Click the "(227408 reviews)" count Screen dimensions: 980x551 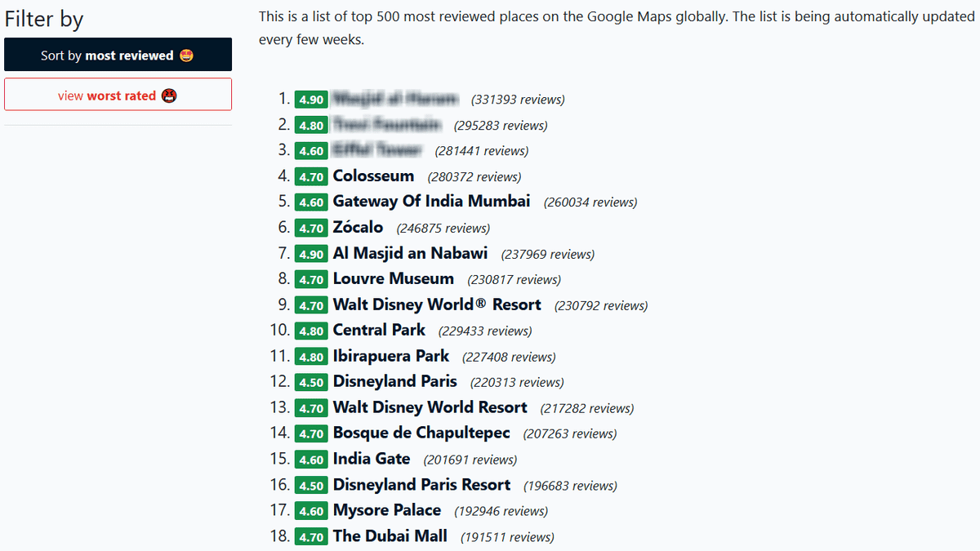tap(509, 357)
